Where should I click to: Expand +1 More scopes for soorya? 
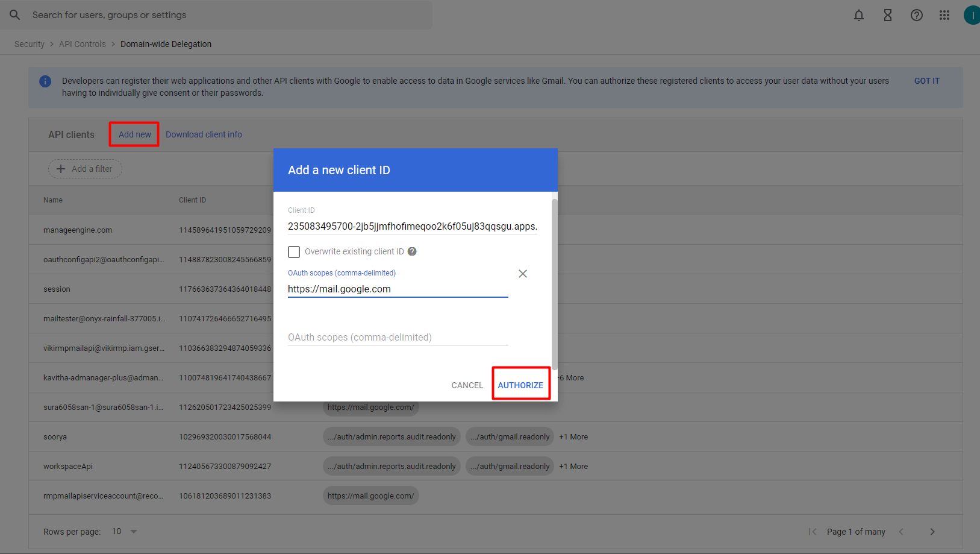573,436
